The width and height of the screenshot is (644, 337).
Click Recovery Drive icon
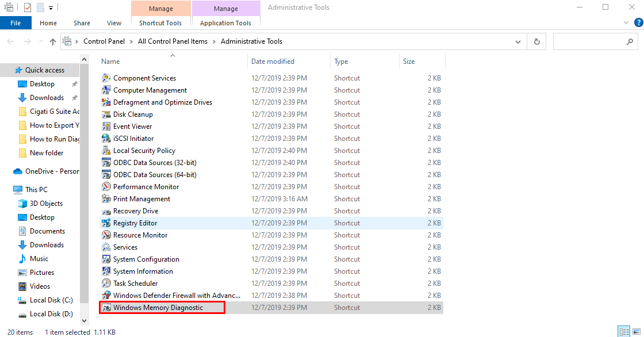click(106, 211)
